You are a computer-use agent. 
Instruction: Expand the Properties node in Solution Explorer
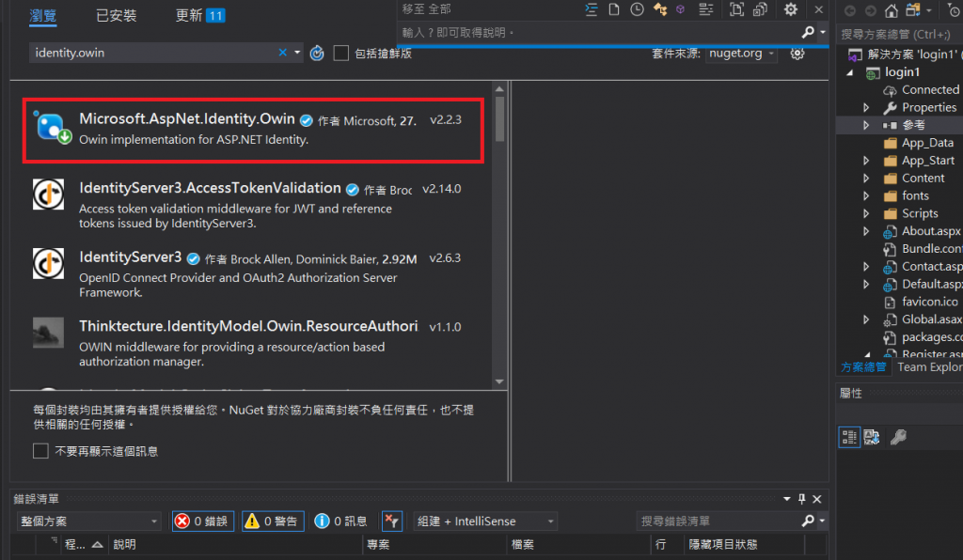[x=866, y=107]
